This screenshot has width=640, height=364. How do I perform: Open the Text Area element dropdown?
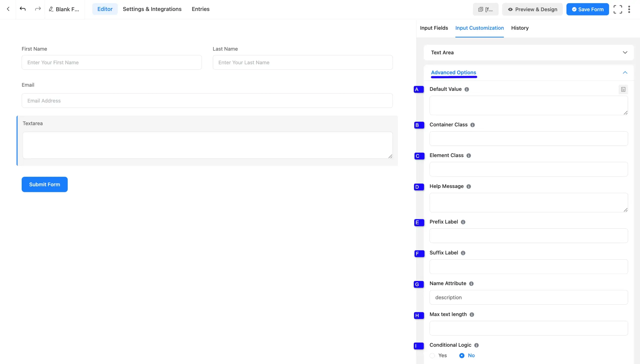[625, 52]
